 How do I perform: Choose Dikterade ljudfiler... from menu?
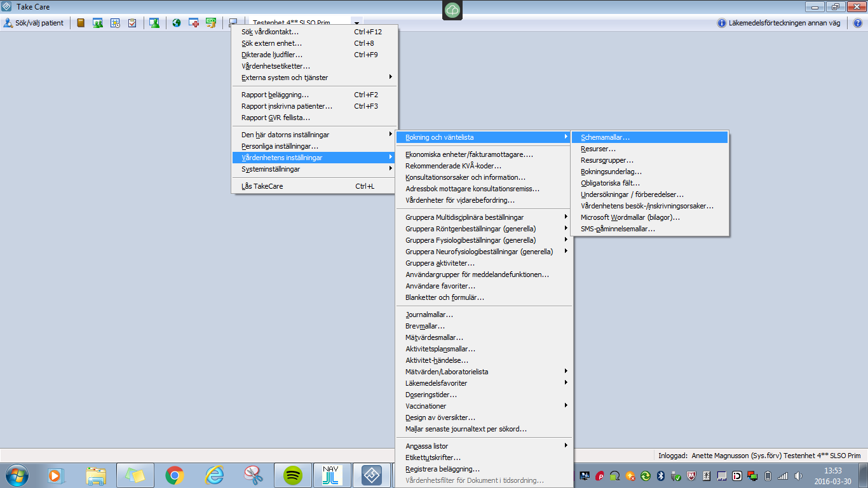[315, 55]
